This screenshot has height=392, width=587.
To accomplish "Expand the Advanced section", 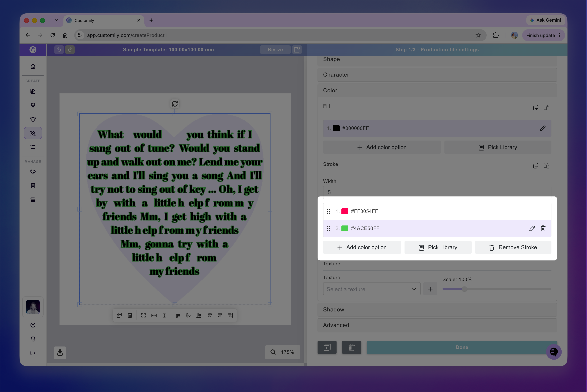I will tap(437, 325).
